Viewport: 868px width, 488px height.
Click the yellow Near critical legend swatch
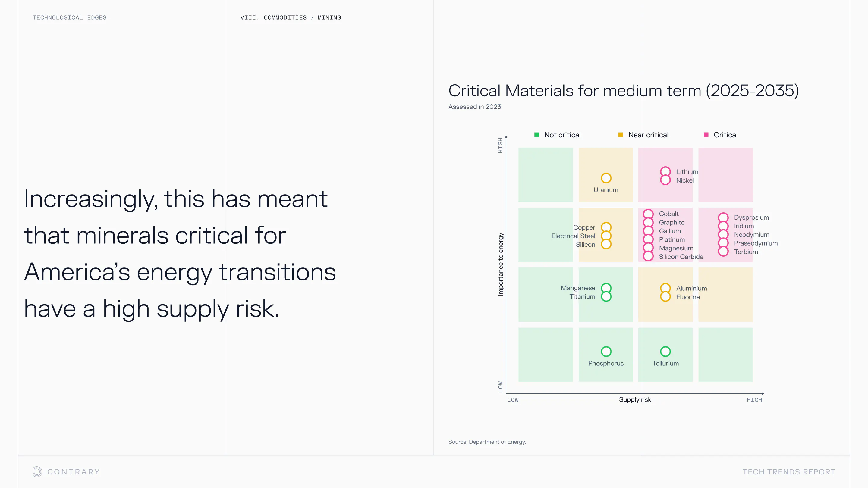point(620,135)
